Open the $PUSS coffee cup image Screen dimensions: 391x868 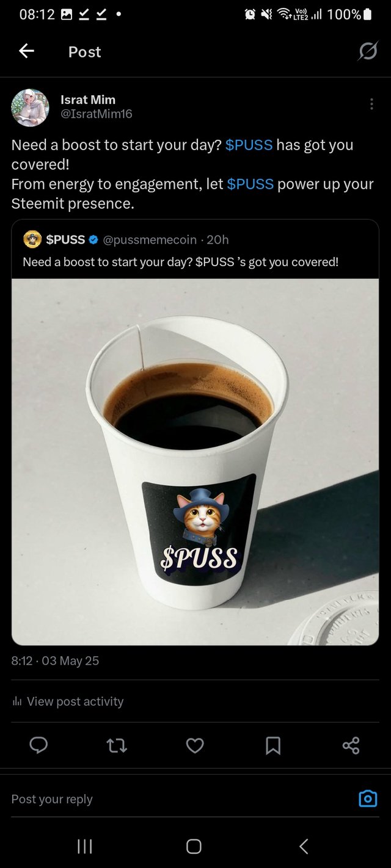click(x=195, y=462)
